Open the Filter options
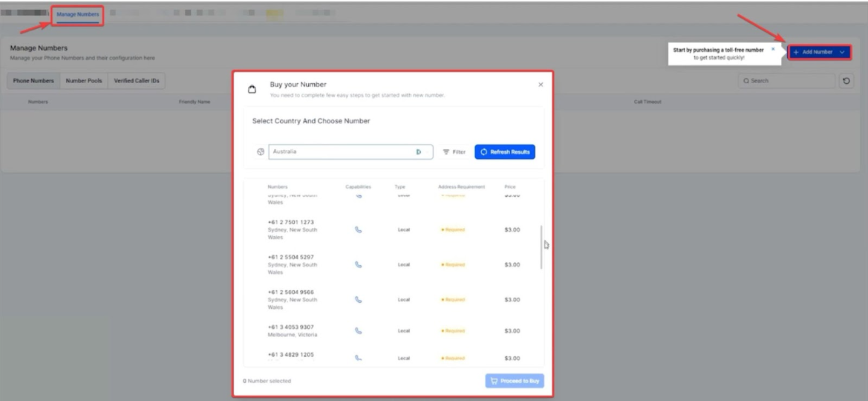This screenshot has width=868, height=401. (x=454, y=151)
